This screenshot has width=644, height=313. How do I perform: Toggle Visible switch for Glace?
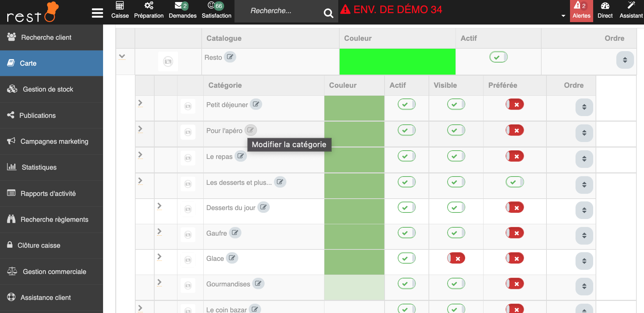pos(456,258)
